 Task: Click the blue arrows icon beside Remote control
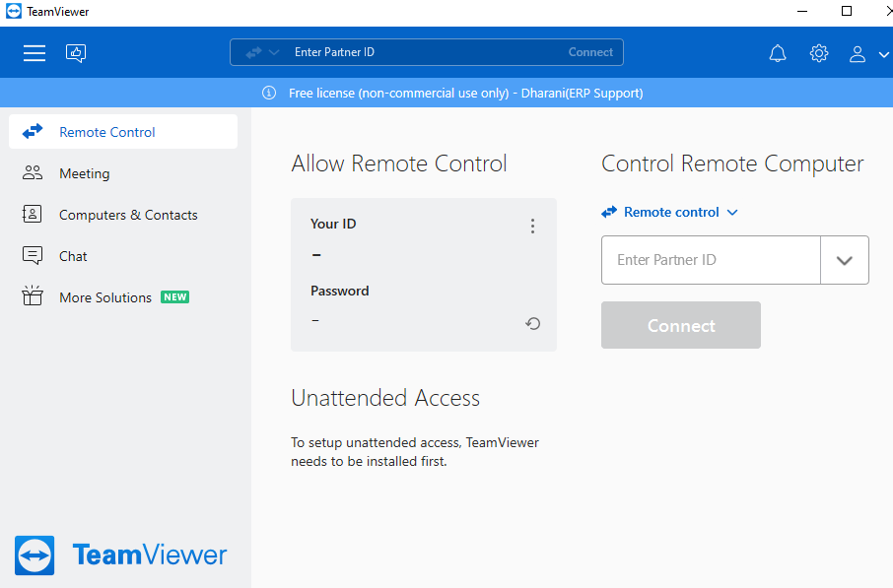click(x=609, y=212)
